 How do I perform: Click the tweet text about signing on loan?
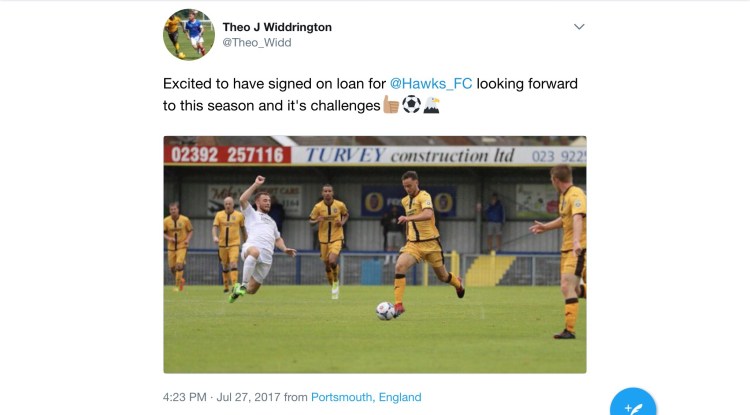tap(370, 94)
